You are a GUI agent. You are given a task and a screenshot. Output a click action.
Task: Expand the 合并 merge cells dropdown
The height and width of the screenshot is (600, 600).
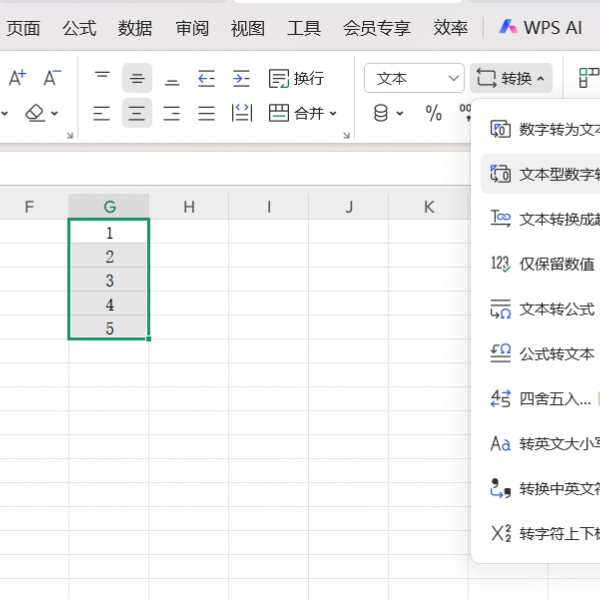[304, 113]
